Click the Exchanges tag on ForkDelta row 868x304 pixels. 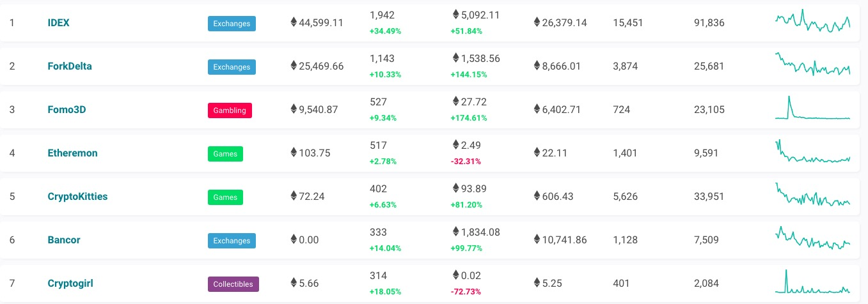232,67
